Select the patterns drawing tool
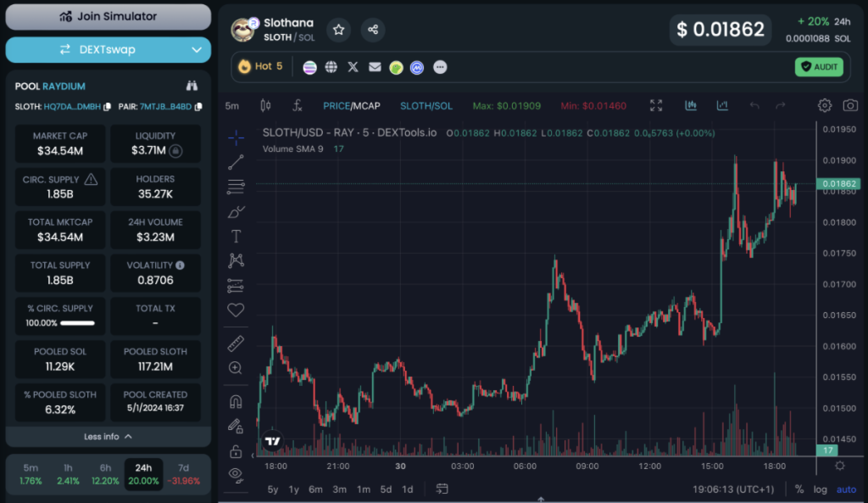The width and height of the screenshot is (868, 503). point(236,260)
